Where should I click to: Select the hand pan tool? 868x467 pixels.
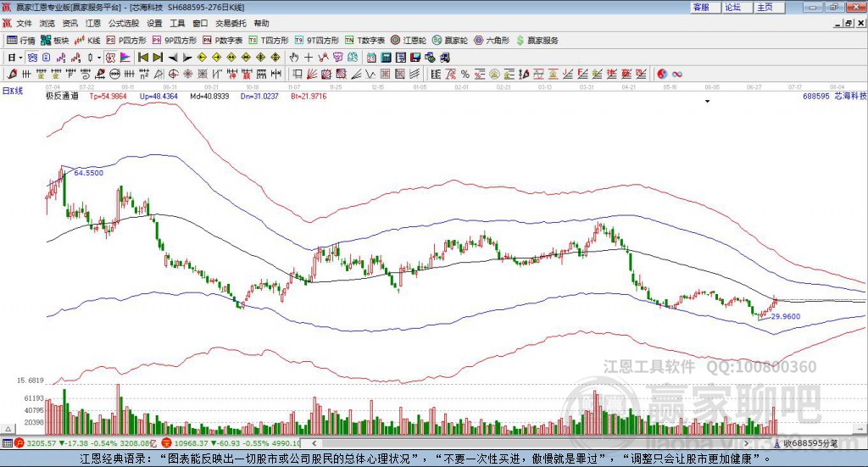click(294, 58)
